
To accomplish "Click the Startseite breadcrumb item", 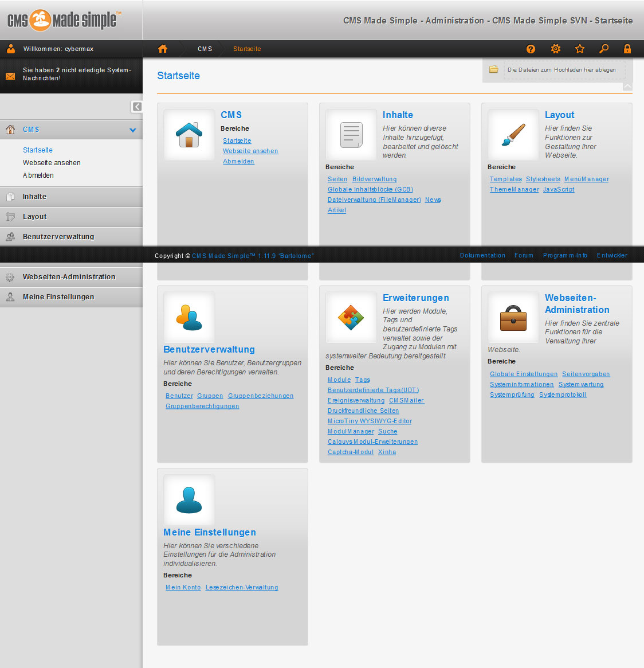I will click(247, 49).
